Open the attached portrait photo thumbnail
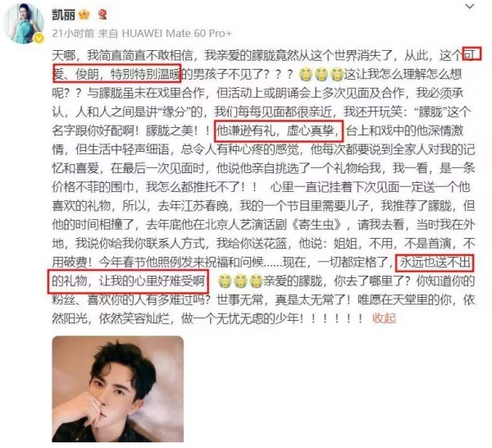Viewport: 492px width, 448px height. [117, 389]
